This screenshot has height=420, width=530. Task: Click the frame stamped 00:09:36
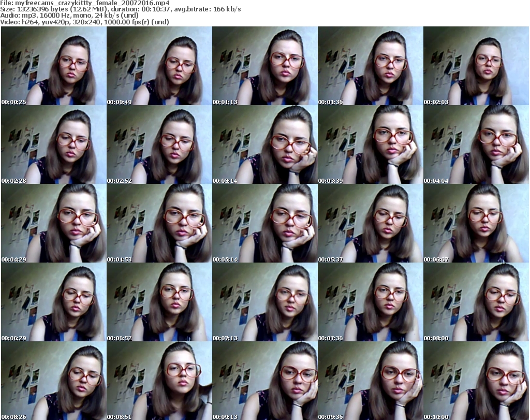[371, 381]
